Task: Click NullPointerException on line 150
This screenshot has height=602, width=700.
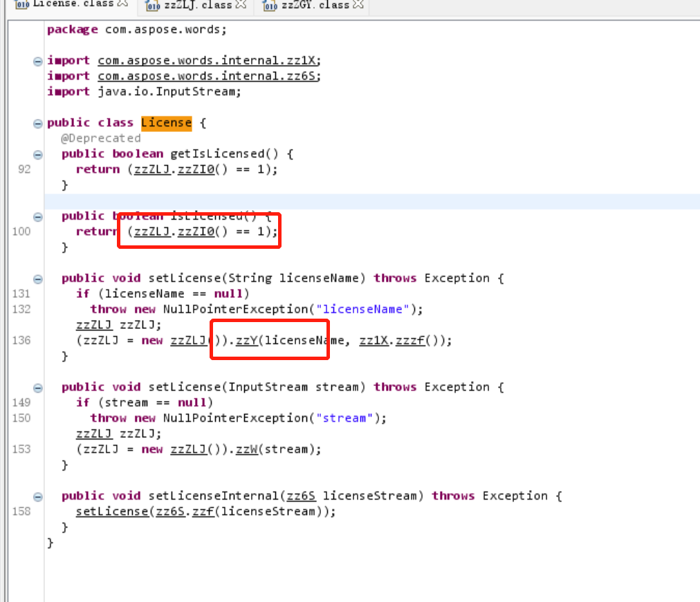Action: pos(236,418)
